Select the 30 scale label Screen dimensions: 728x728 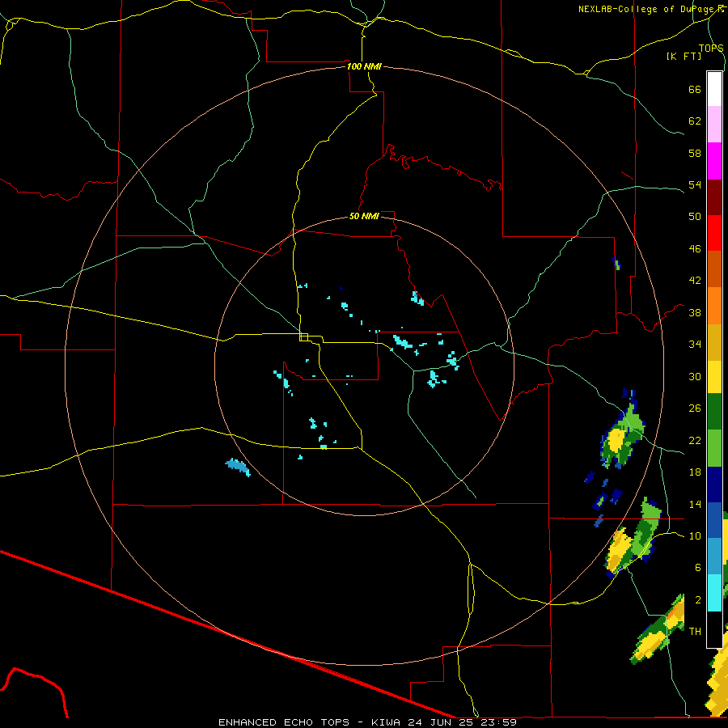point(695,376)
